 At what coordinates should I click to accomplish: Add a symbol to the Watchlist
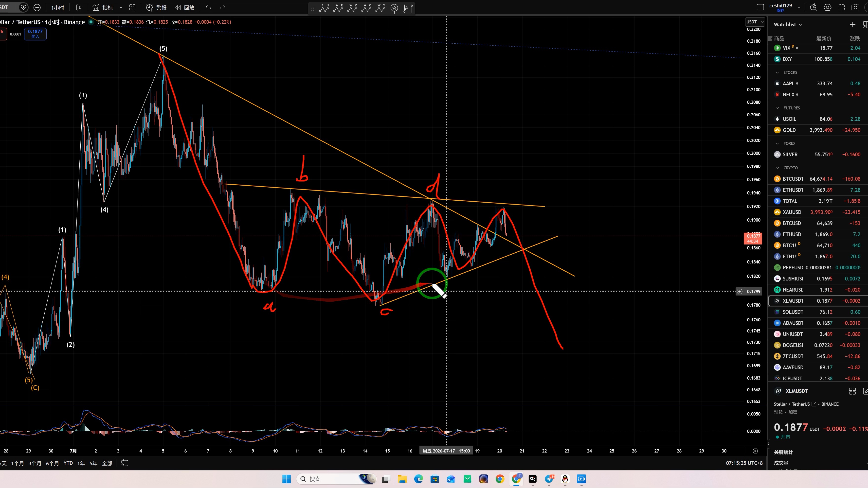point(852,25)
